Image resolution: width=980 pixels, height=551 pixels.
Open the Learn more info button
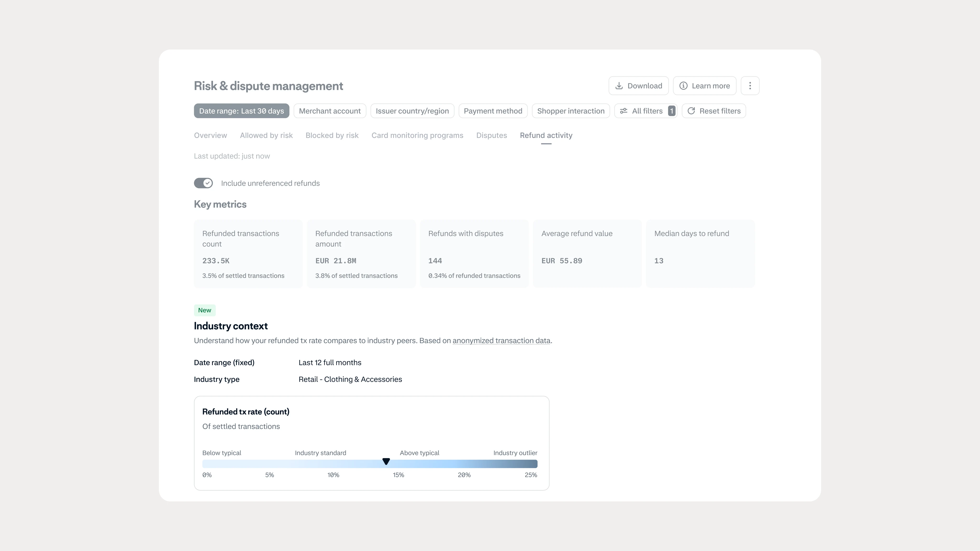point(705,86)
